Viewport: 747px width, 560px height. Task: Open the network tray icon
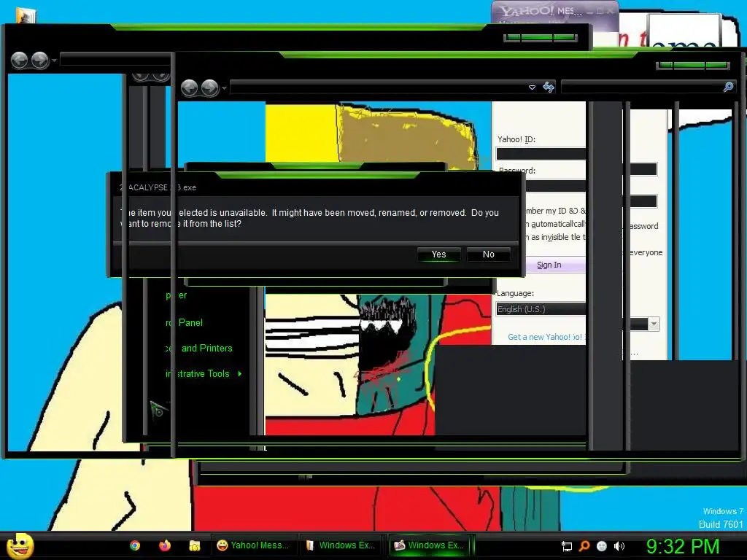tap(566, 547)
